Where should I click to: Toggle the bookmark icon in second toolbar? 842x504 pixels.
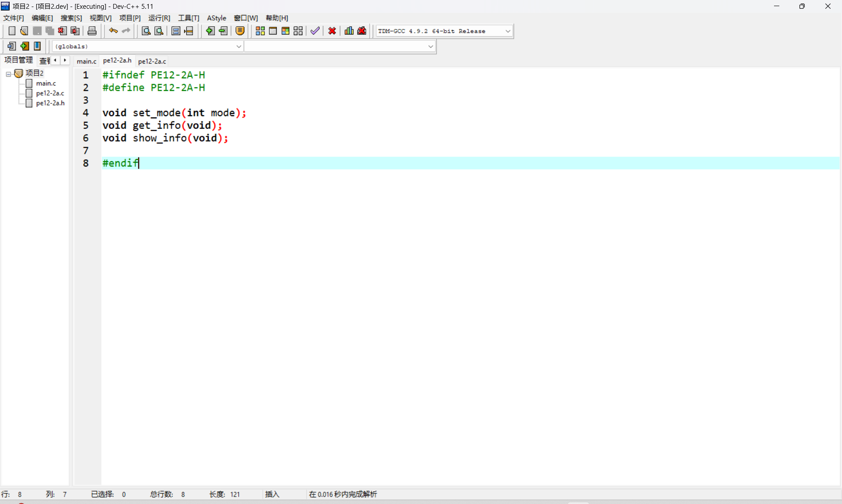(37, 46)
